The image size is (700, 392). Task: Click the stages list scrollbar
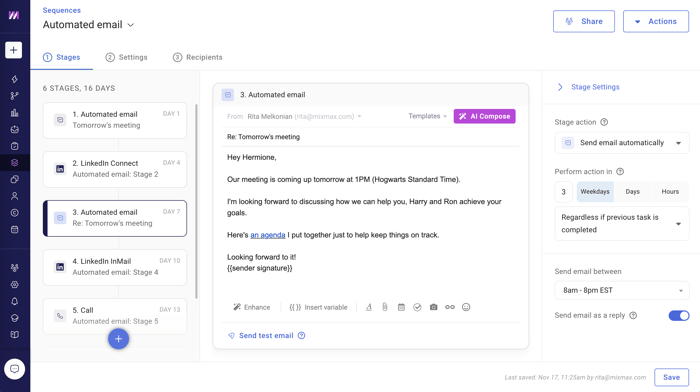pyautogui.click(x=196, y=201)
